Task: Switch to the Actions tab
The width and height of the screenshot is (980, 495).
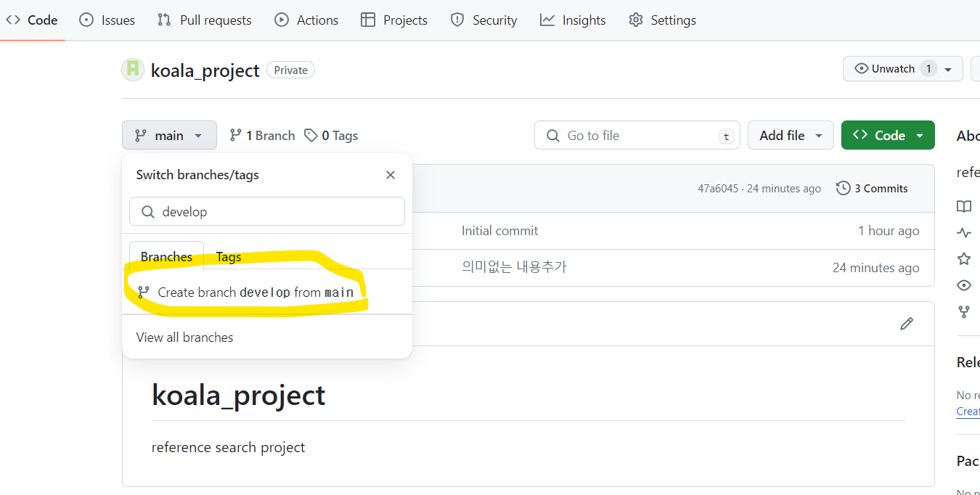Action: point(306,20)
